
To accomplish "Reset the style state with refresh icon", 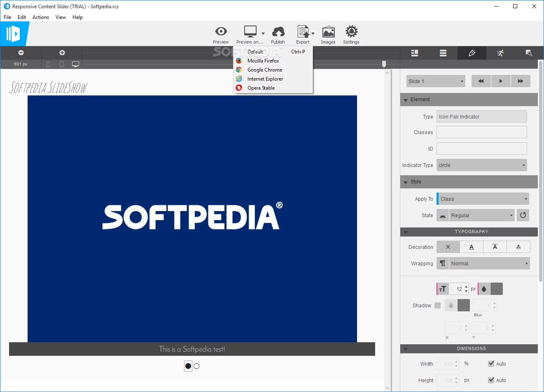I will coord(523,215).
